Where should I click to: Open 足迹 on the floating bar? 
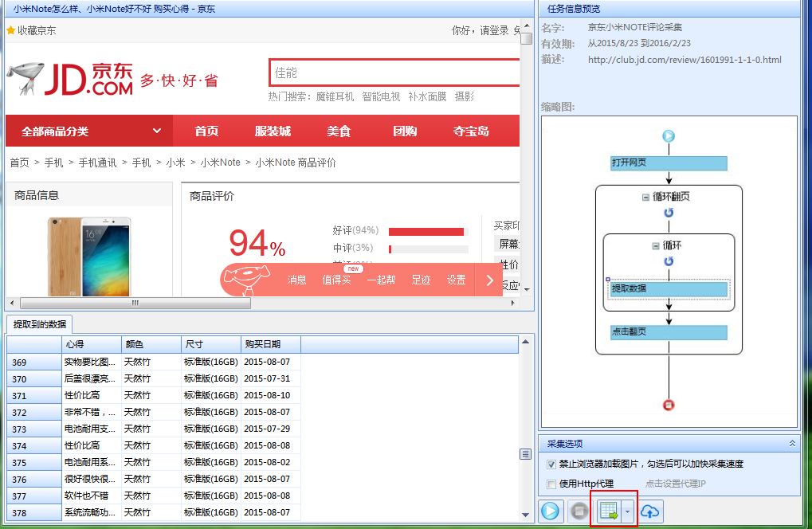421,280
